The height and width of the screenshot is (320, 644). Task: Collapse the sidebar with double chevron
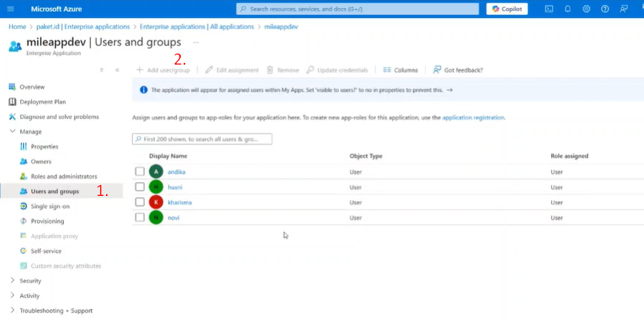click(117, 70)
